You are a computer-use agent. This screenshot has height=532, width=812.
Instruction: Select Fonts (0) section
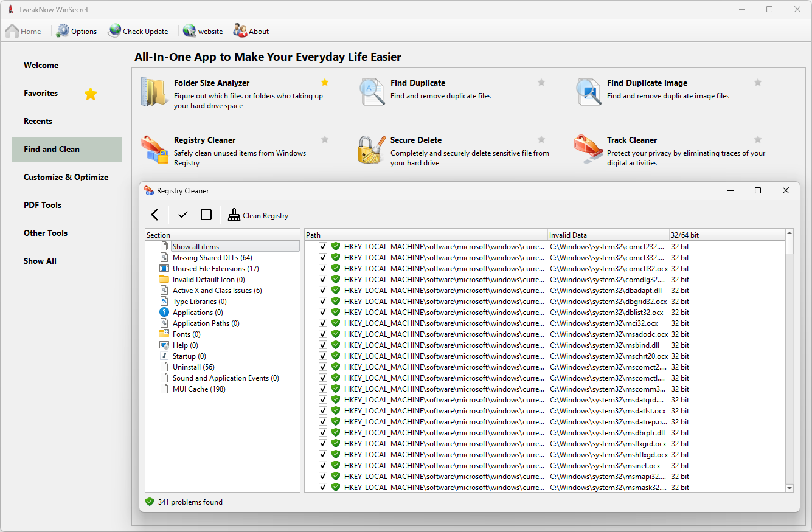(x=187, y=334)
